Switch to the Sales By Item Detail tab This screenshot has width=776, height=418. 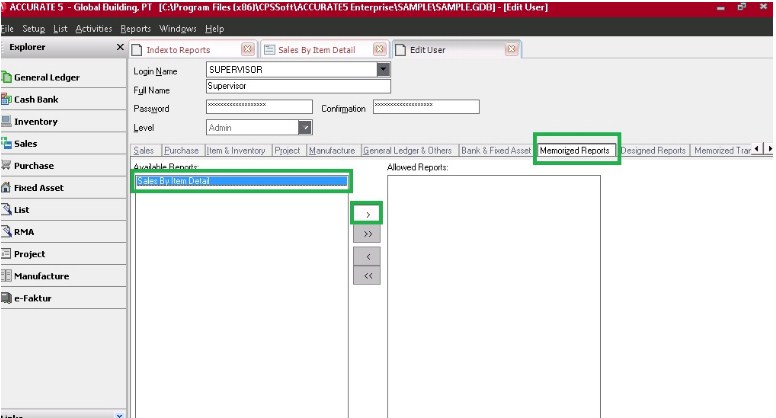click(x=316, y=50)
